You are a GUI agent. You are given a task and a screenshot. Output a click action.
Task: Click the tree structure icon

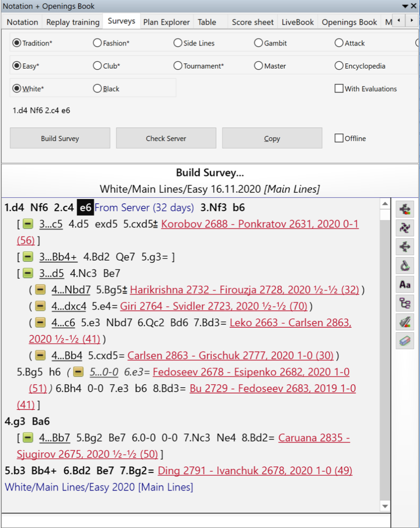click(x=405, y=303)
